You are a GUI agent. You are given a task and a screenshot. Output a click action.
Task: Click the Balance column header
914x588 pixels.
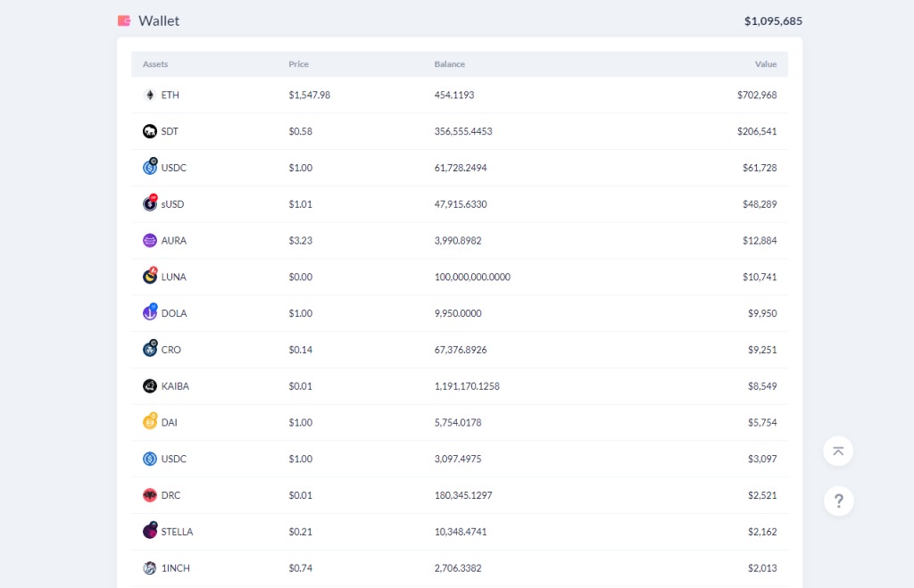(x=450, y=64)
